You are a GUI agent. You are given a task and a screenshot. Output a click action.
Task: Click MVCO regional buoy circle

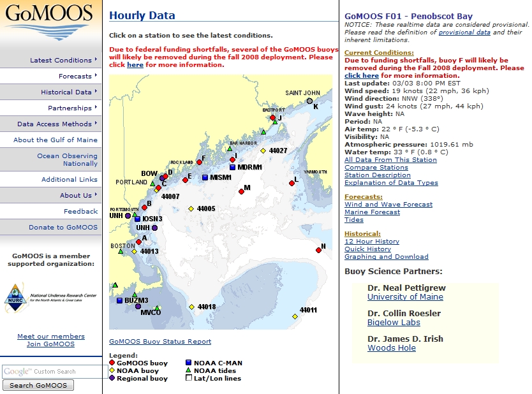138,306
